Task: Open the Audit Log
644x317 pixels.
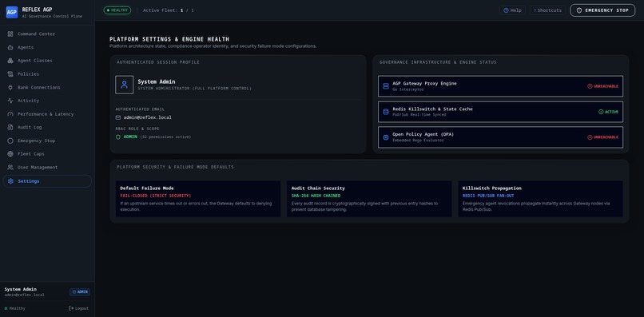Action: 47,127
